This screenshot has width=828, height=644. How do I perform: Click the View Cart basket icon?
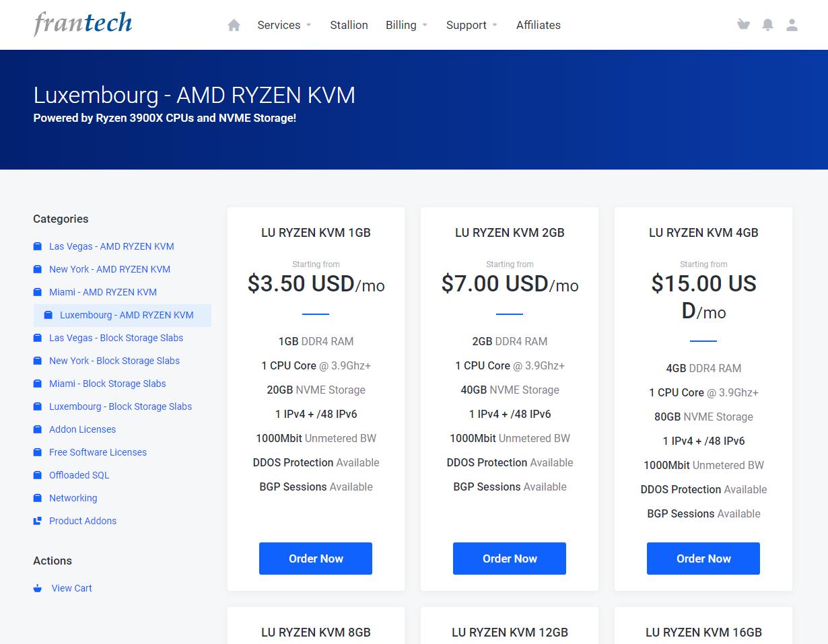(x=38, y=588)
